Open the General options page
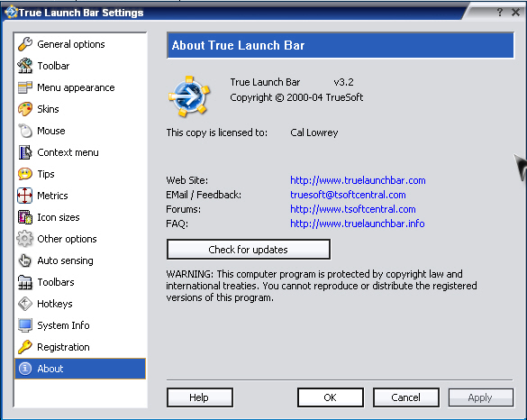This screenshot has width=527, height=420. point(80,44)
